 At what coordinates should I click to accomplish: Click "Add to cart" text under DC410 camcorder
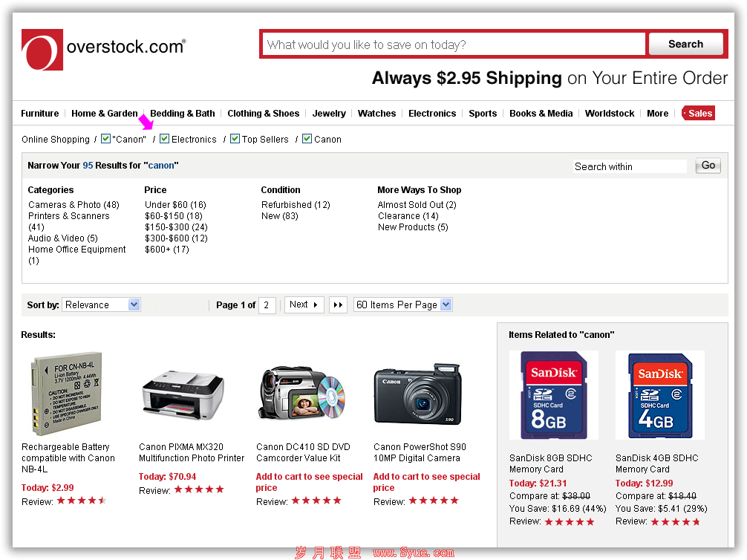click(309, 482)
